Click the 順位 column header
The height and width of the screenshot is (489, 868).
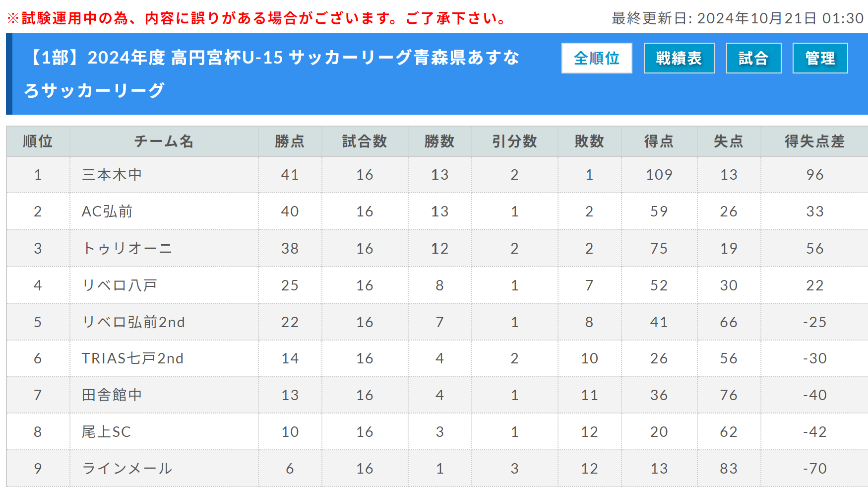tap(38, 141)
